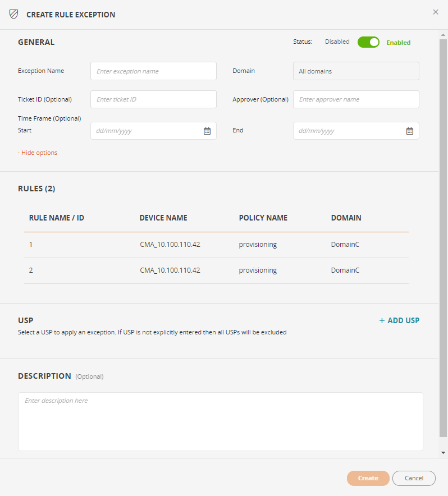Click the shield icon in the dialog header
This screenshot has width=448, height=496.
pos(13,15)
